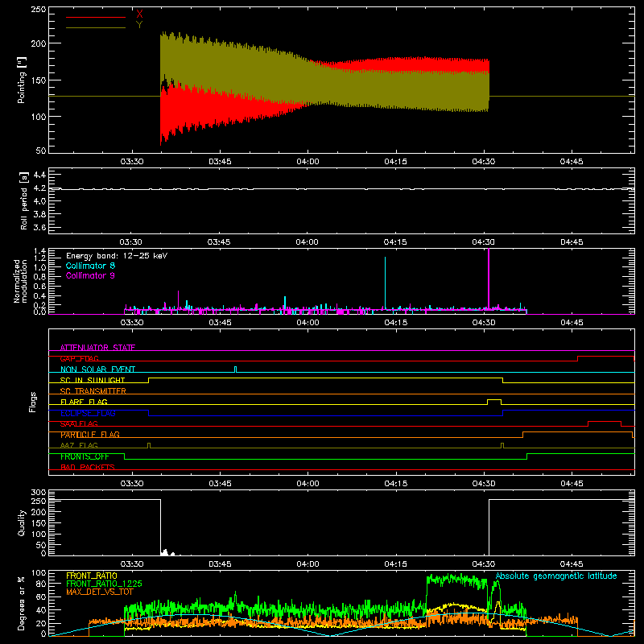Click the ATTENUATOR_STATE flag label
The image size is (644, 644).
[x=97, y=348]
